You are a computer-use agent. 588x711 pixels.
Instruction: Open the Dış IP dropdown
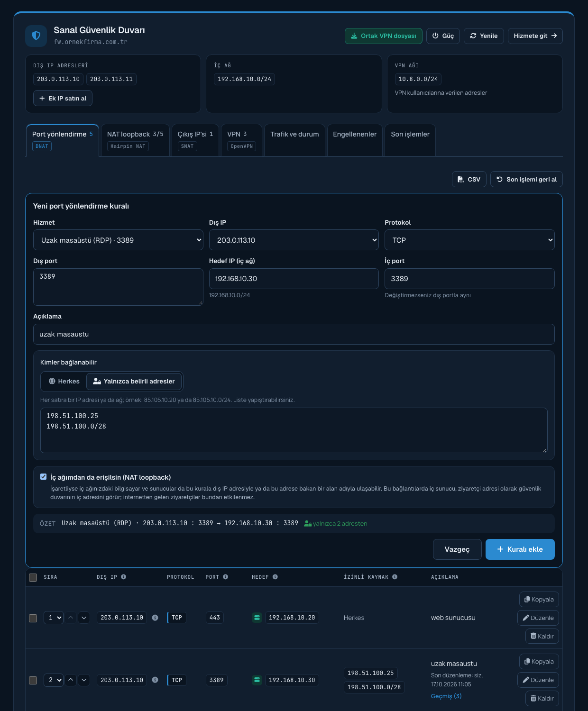pos(294,240)
